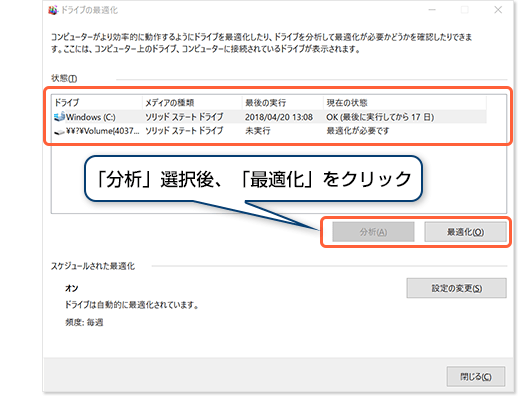Click the OK status cell for Windows (C:)

380,117
